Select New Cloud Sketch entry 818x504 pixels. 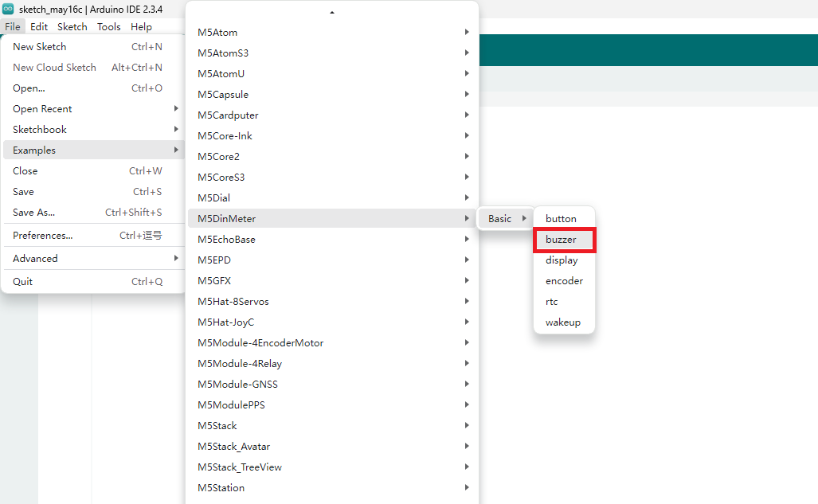point(94,68)
